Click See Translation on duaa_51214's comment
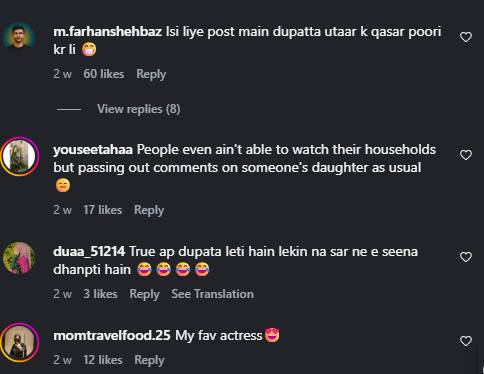484x374 pixels. tap(213, 294)
